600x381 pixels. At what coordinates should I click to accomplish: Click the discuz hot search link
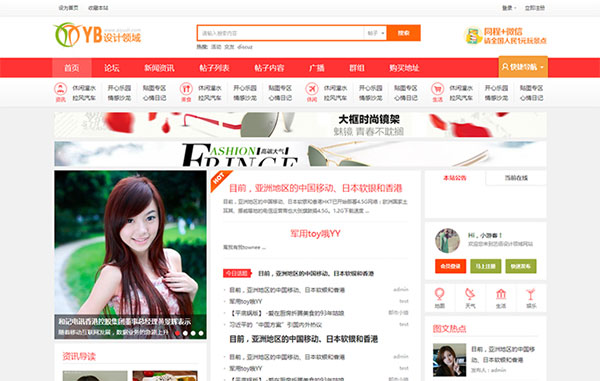pyautogui.click(x=245, y=47)
